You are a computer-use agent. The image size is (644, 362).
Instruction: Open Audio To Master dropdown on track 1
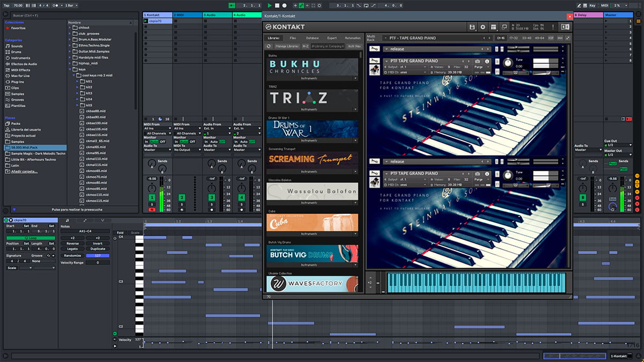[x=157, y=150]
